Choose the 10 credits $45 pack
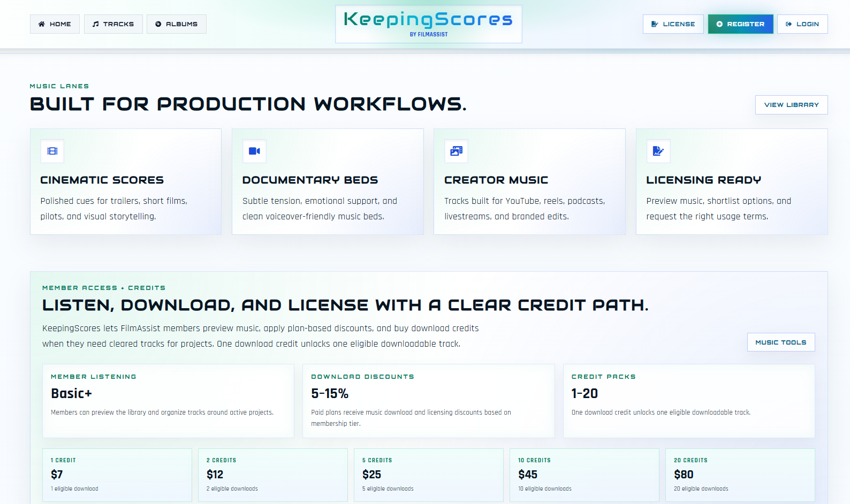 tap(585, 475)
